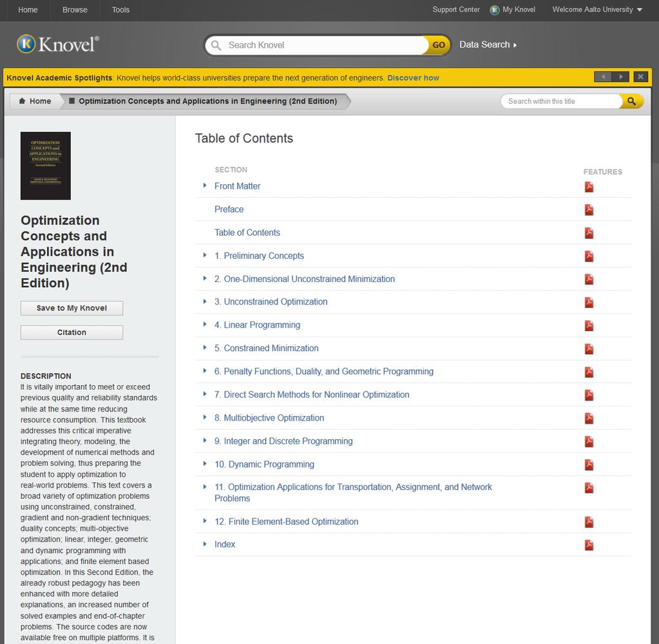Open PDF for 10. Dynamic Programming
The image size is (659, 644).
click(x=589, y=464)
